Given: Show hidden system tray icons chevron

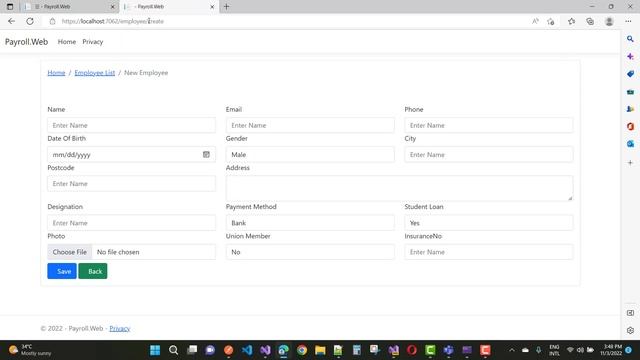Looking at the screenshot, I should (x=511, y=350).
